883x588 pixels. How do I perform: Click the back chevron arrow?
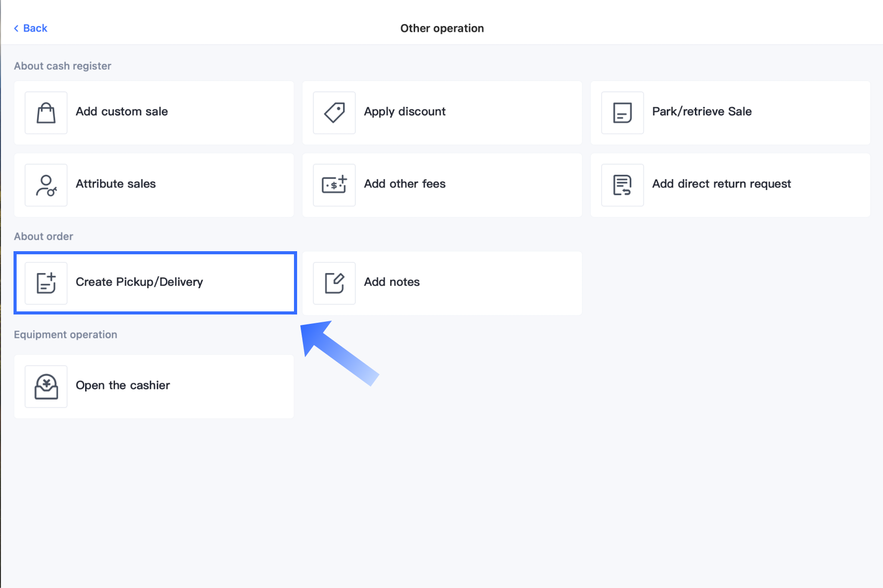(16, 28)
